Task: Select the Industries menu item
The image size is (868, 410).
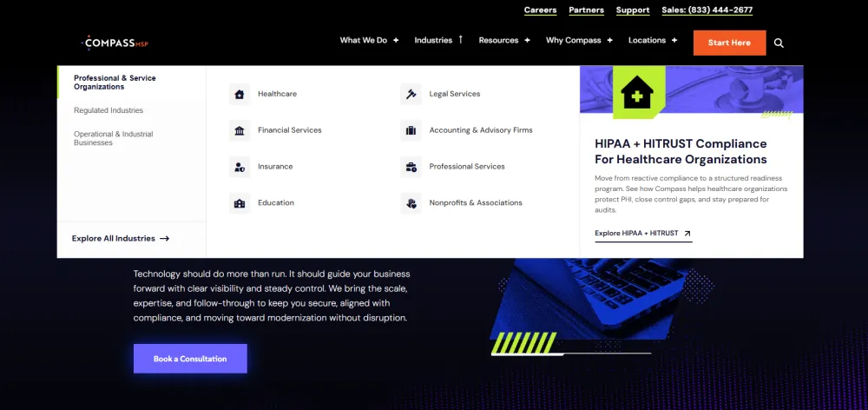Action: [433, 41]
